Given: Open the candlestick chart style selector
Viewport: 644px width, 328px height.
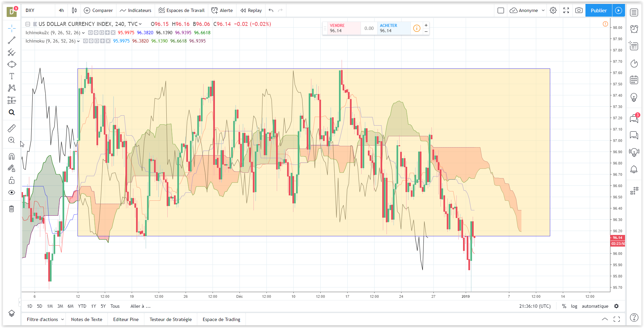Looking at the screenshot, I should (75, 10).
